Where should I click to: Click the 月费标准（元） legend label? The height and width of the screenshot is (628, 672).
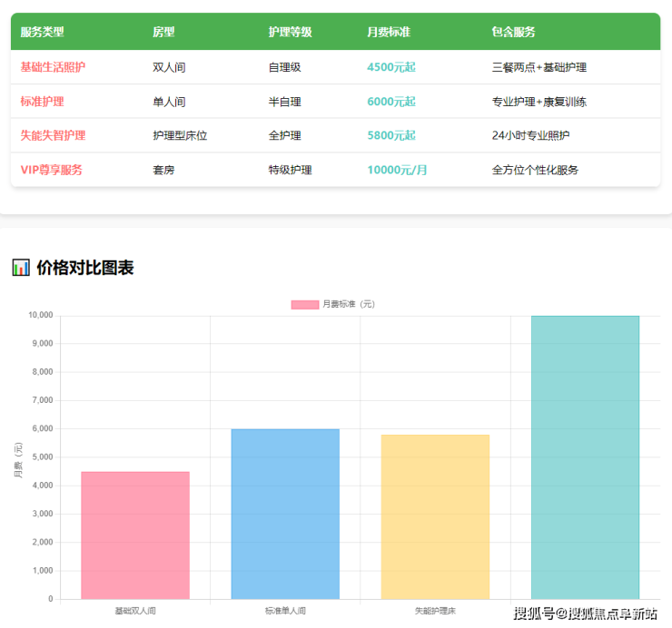[x=349, y=305]
